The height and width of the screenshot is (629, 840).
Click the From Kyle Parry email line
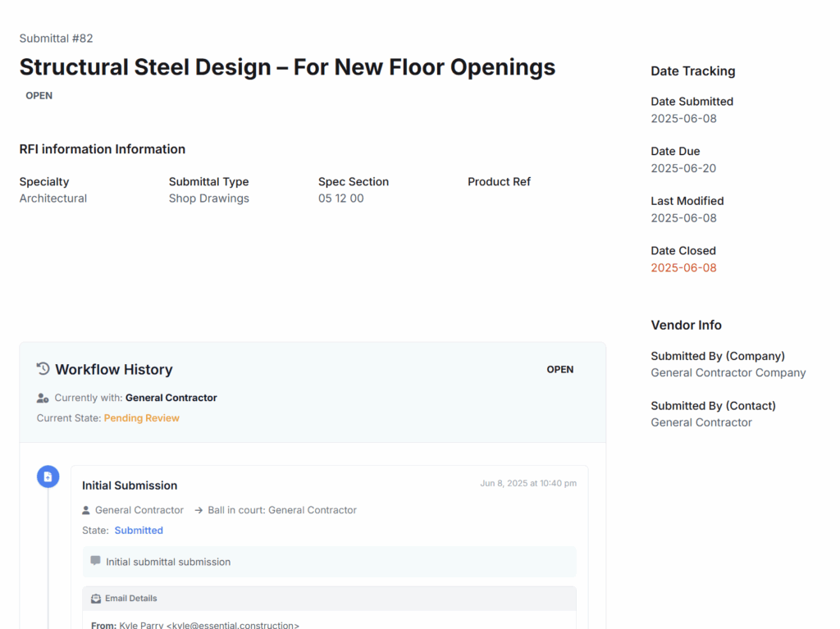tap(195, 625)
